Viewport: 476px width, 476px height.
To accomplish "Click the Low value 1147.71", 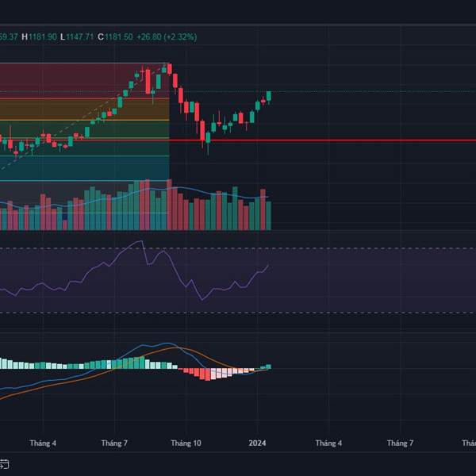I will pyautogui.click(x=80, y=37).
